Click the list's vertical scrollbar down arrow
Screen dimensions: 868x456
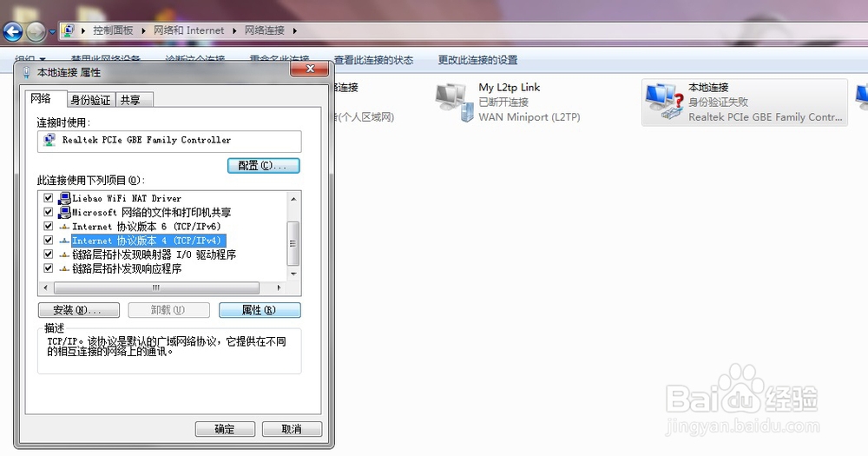click(x=293, y=274)
